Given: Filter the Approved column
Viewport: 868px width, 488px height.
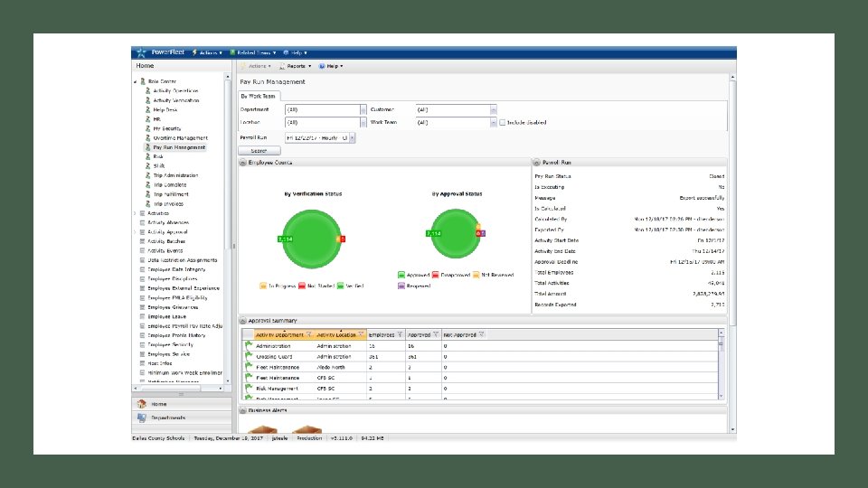Looking at the screenshot, I should [436, 334].
